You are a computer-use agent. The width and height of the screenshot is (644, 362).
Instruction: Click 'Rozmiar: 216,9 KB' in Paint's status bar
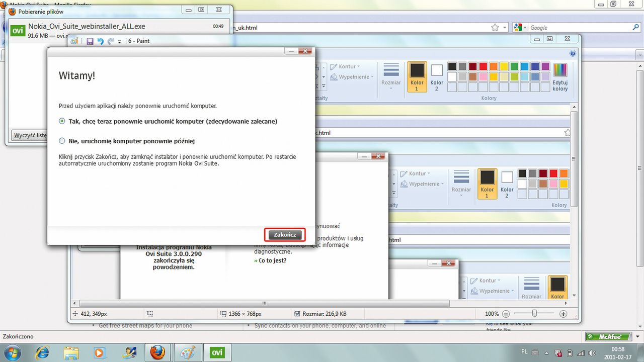coord(324,314)
